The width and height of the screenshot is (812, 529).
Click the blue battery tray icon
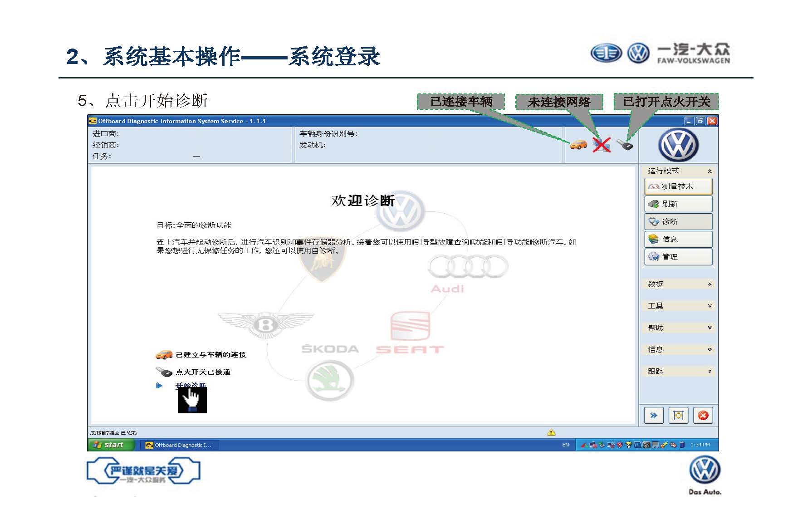(x=682, y=445)
